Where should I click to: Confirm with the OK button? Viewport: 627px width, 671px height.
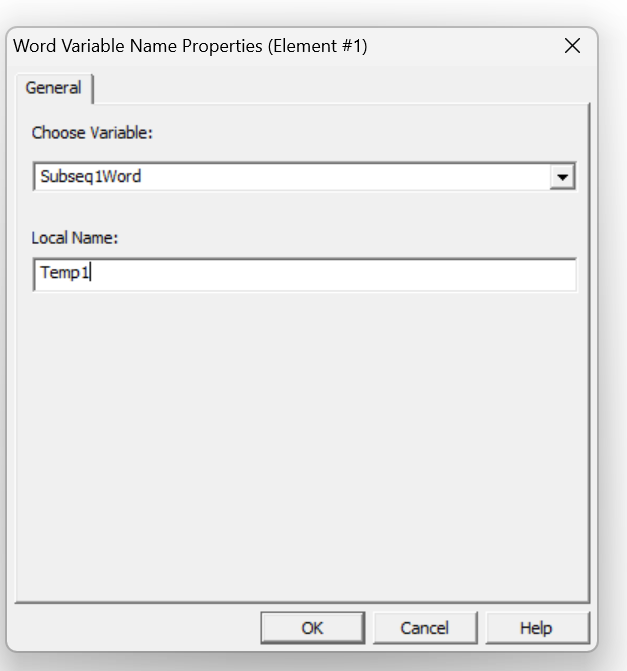click(312, 628)
